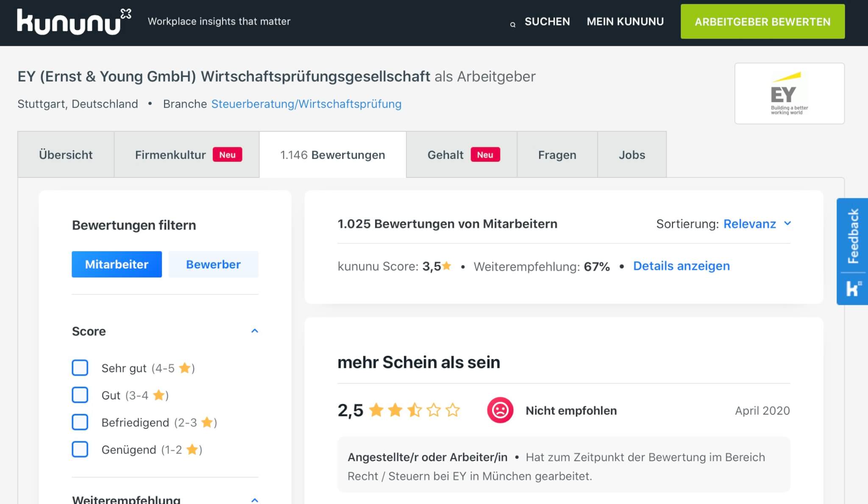
Task: Click the 2,5 star rating stars
Action: pos(414,410)
